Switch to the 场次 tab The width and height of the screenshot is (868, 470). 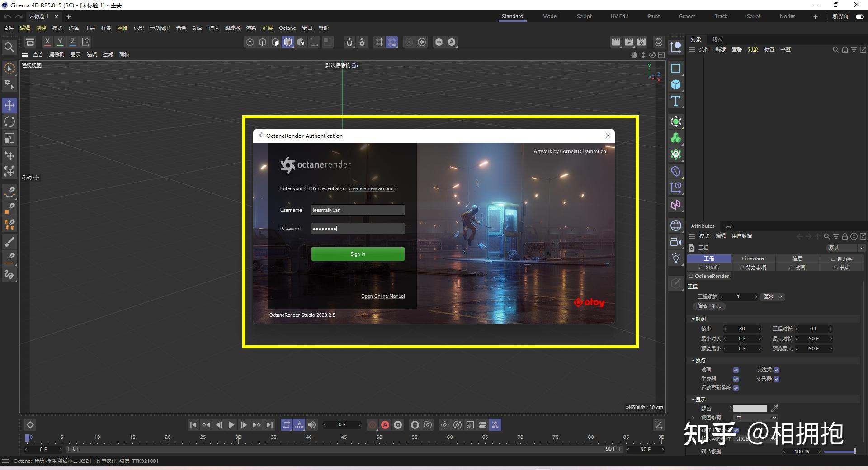click(717, 39)
